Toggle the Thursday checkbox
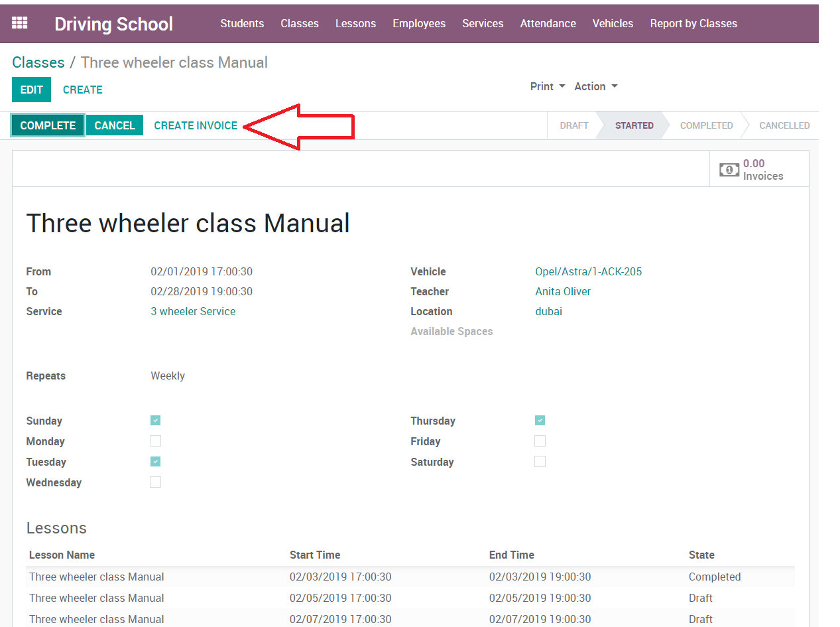 (540, 421)
